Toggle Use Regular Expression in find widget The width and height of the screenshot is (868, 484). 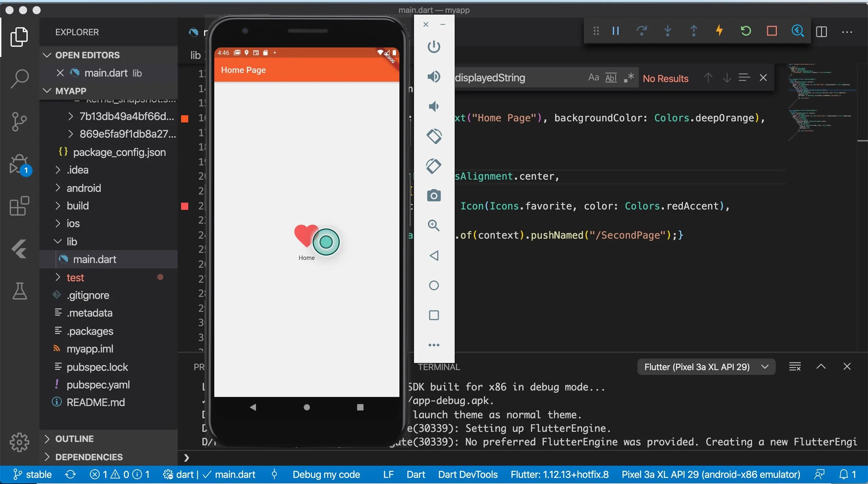629,78
